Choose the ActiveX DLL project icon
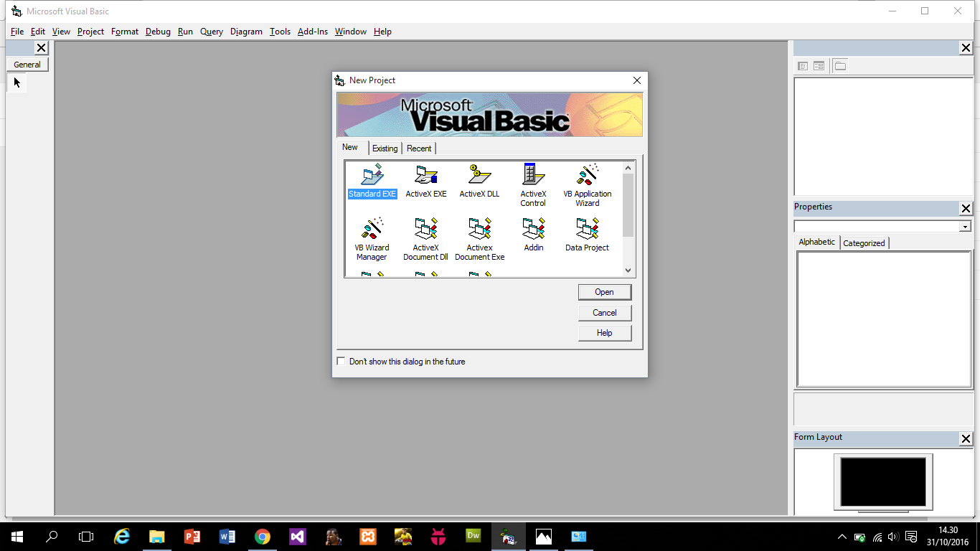The width and height of the screenshot is (980, 551). click(479, 182)
